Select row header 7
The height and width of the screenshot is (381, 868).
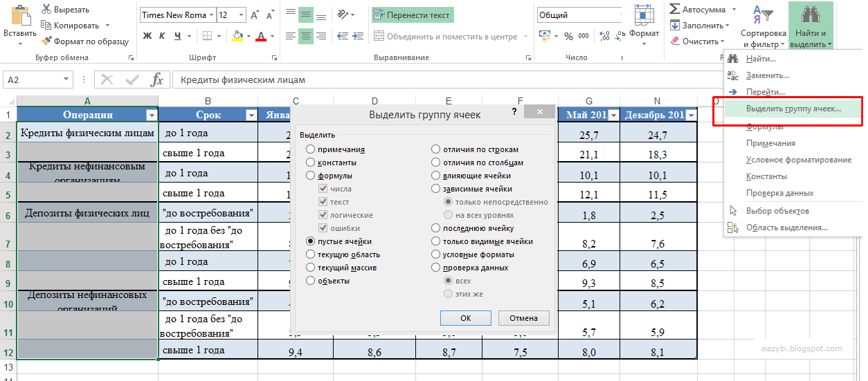[x=8, y=237]
